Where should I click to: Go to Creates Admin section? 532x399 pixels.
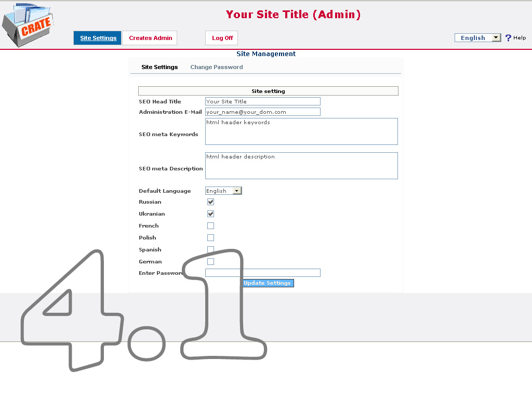pos(150,38)
